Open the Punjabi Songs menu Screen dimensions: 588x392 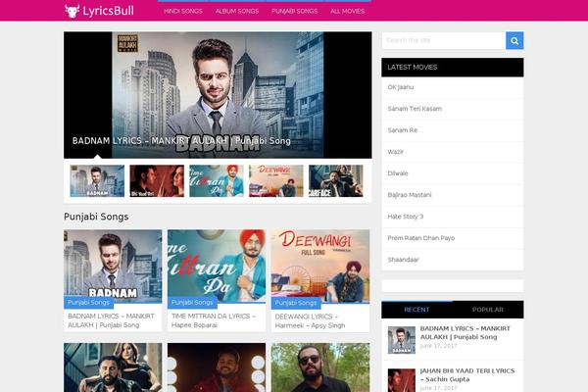point(294,11)
